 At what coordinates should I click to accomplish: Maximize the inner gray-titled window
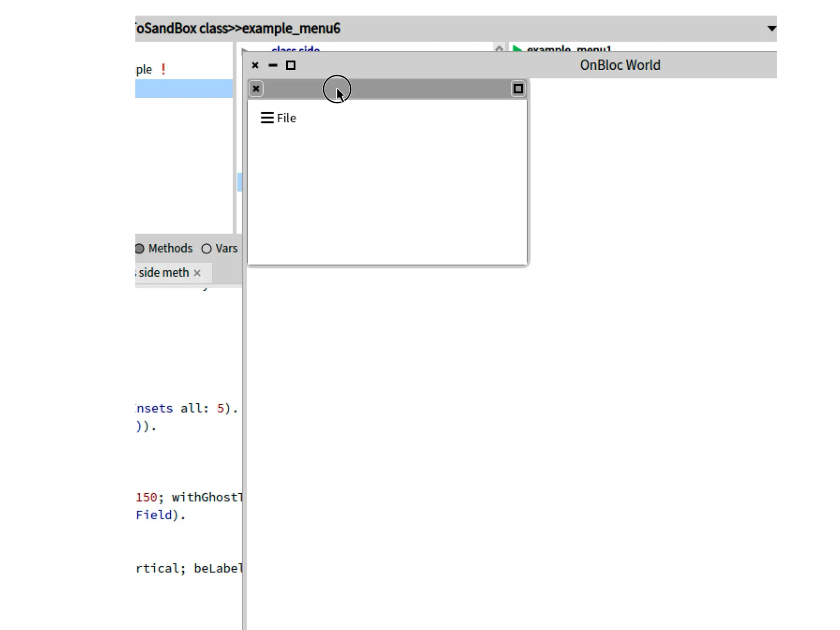(518, 89)
